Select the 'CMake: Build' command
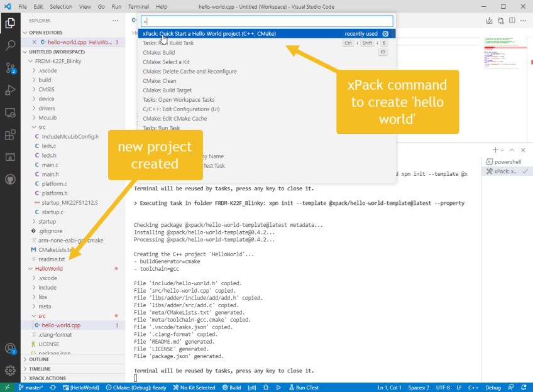 click(158, 53)
